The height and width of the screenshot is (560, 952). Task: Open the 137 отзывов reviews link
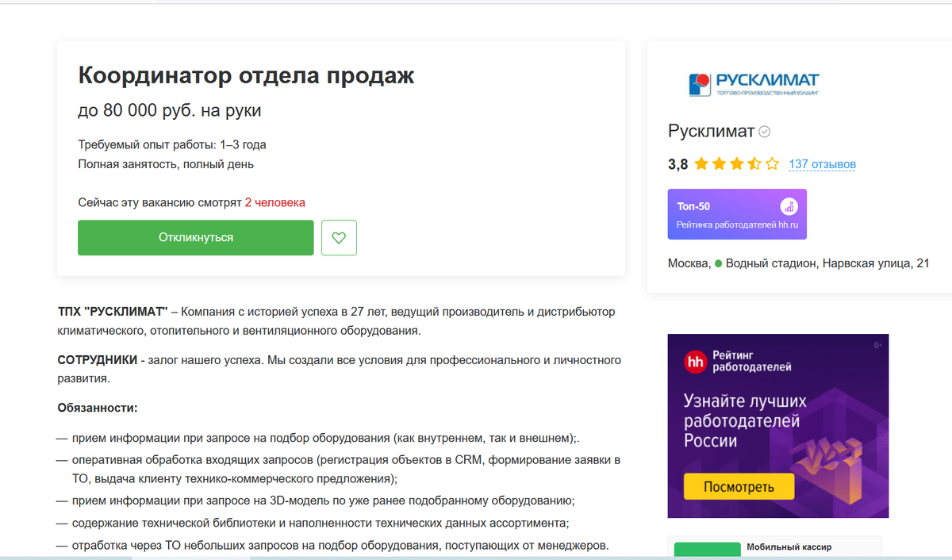click(x=822, y=164)
